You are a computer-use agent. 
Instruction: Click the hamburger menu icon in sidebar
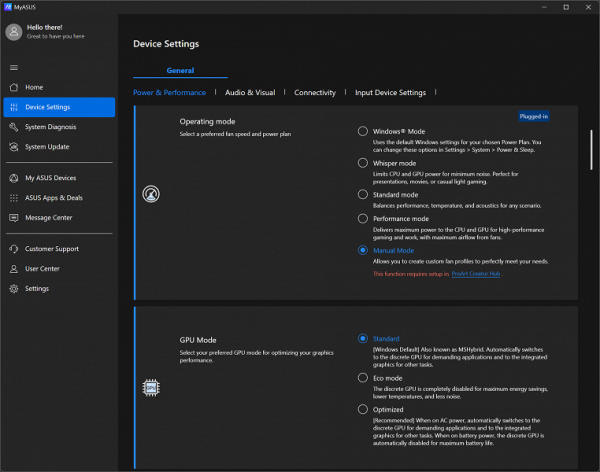(13, 67)
